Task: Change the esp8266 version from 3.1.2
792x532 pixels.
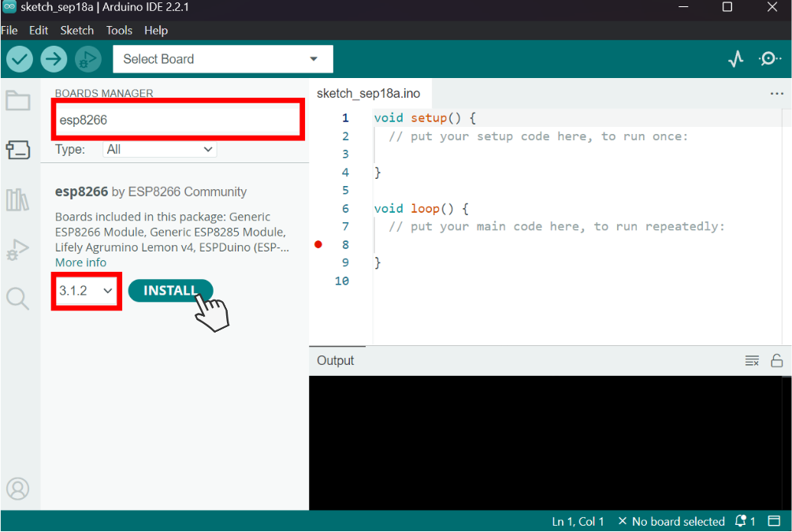Action: pos(86,291)
